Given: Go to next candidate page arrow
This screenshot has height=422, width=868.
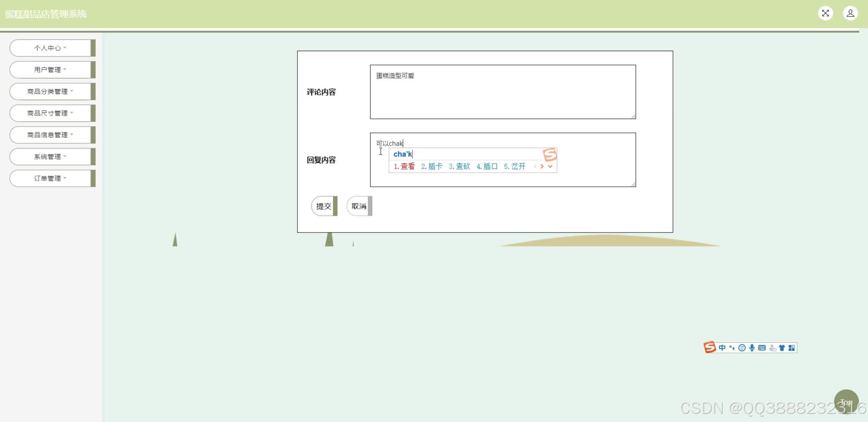Looking at the screenshot, I should (x=542, y=166).
